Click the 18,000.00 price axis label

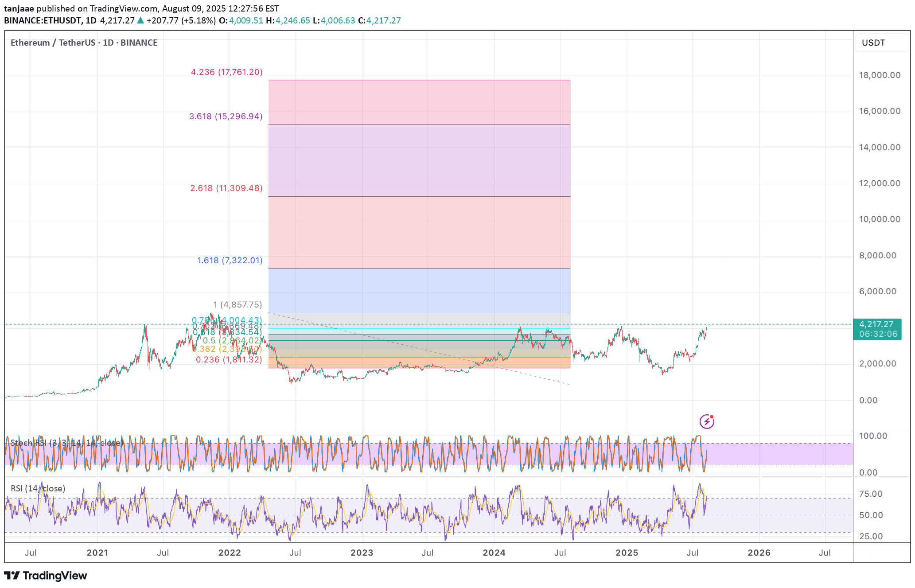[x=880, y=75]
